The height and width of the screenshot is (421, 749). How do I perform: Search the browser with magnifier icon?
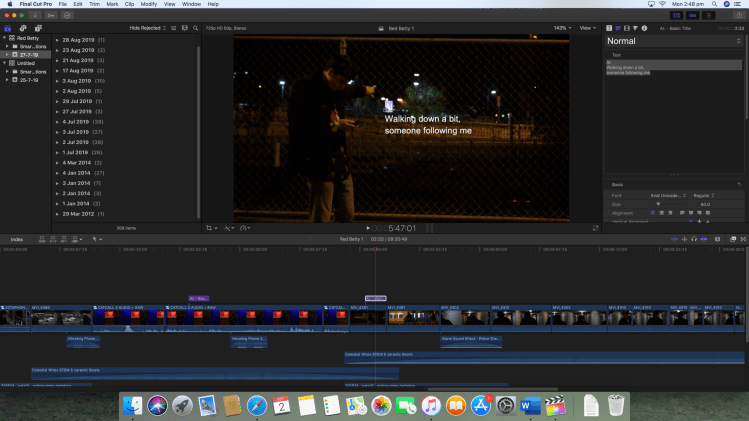[194, 29]
